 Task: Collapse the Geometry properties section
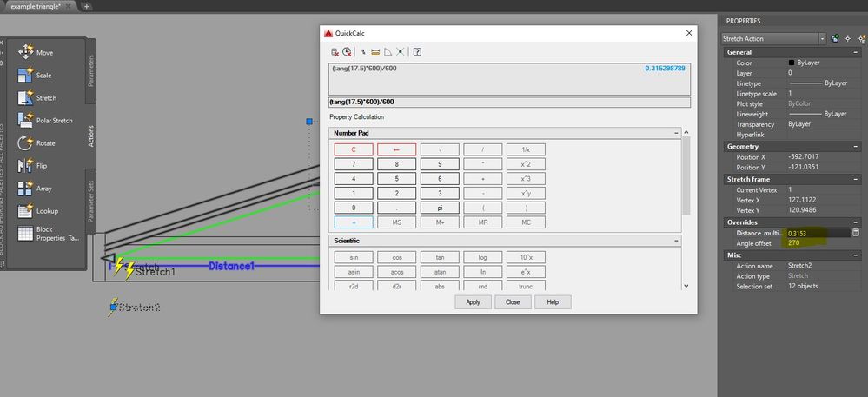[856, 147]
